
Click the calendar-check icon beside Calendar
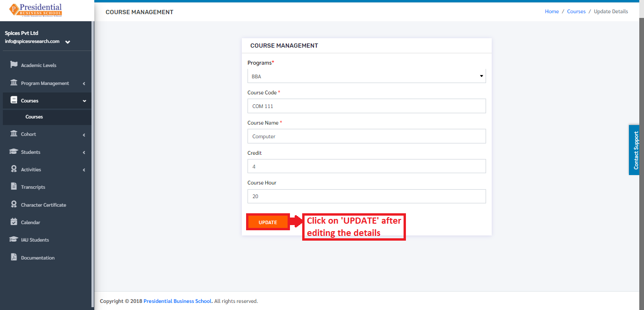click(14, 222)
